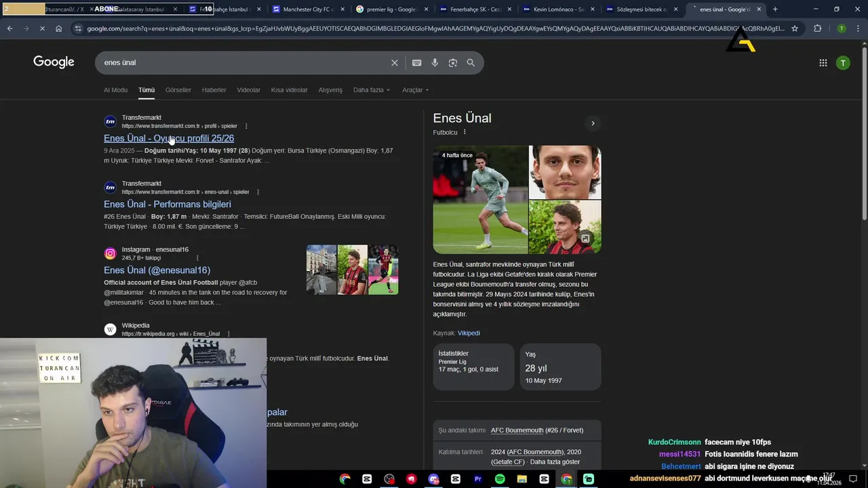The width and height of the screenshot is (868, 488).
Task: Open File Explorer from the taskbar
Action: click(x=522, y=479)
